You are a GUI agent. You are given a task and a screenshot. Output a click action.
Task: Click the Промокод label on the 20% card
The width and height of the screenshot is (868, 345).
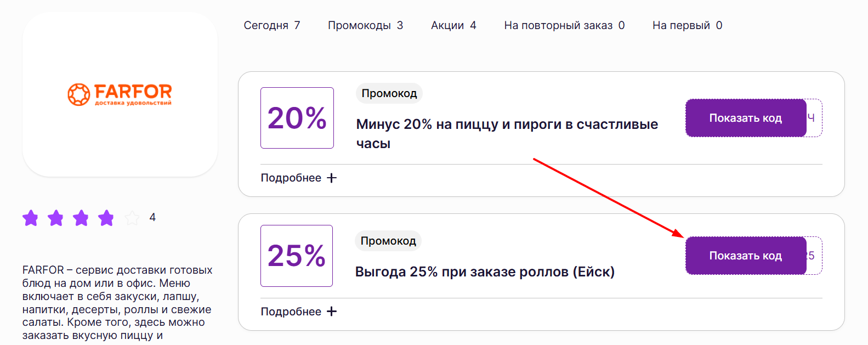click(x=389, y=93)
